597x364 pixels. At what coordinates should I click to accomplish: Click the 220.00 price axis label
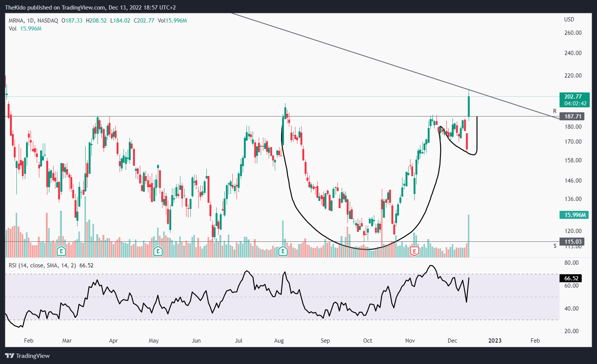(573, 76)
